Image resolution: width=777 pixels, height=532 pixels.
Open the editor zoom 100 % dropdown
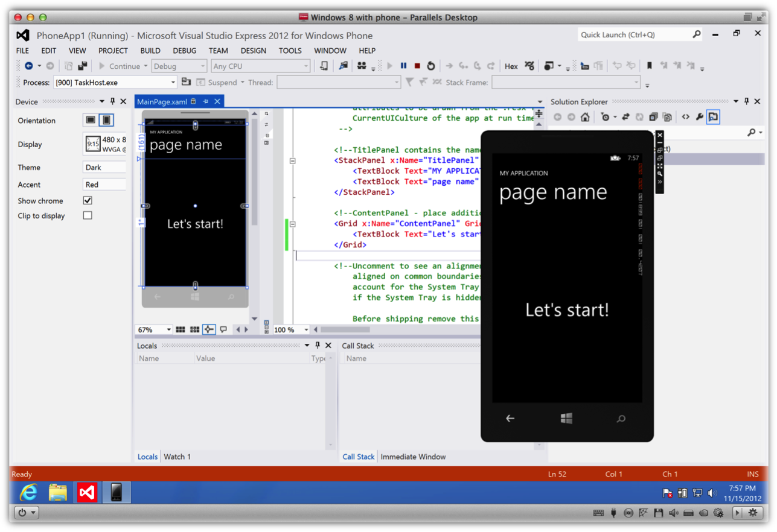point(292,330)
